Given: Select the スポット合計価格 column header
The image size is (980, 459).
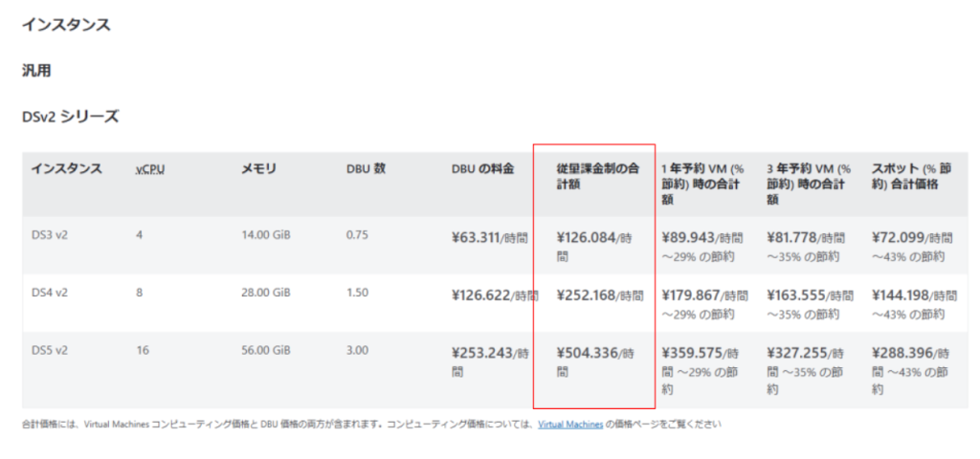Looking at the screenshot, I should click(913, 176).
